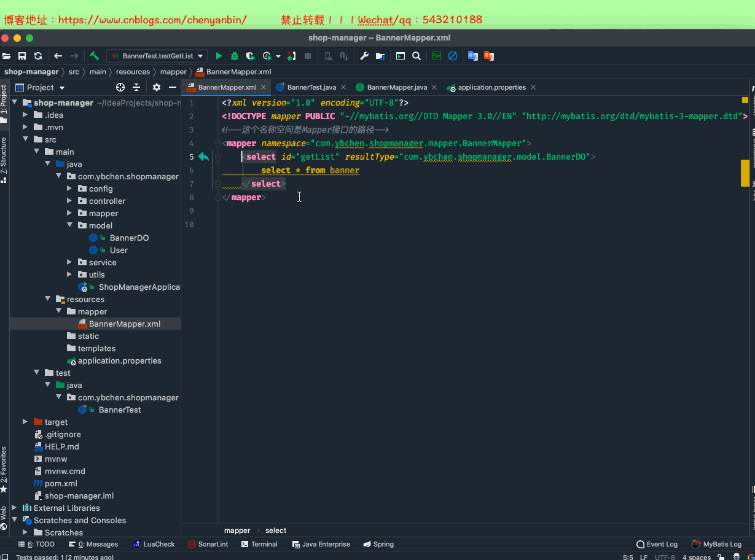The height and width of the screenshot is (560, 755).
Task: Toggle the Structure side tool window
Action: pos(4,161)
